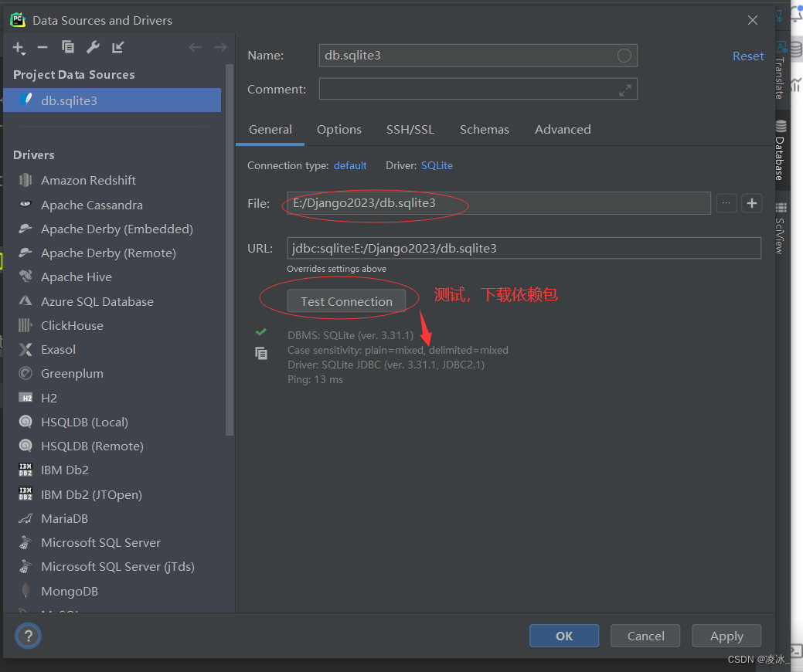Click the green success checkmark icon

click(260, 331)
